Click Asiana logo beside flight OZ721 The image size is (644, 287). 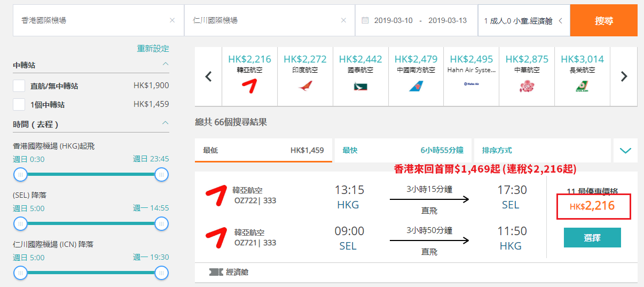(216, 237)
